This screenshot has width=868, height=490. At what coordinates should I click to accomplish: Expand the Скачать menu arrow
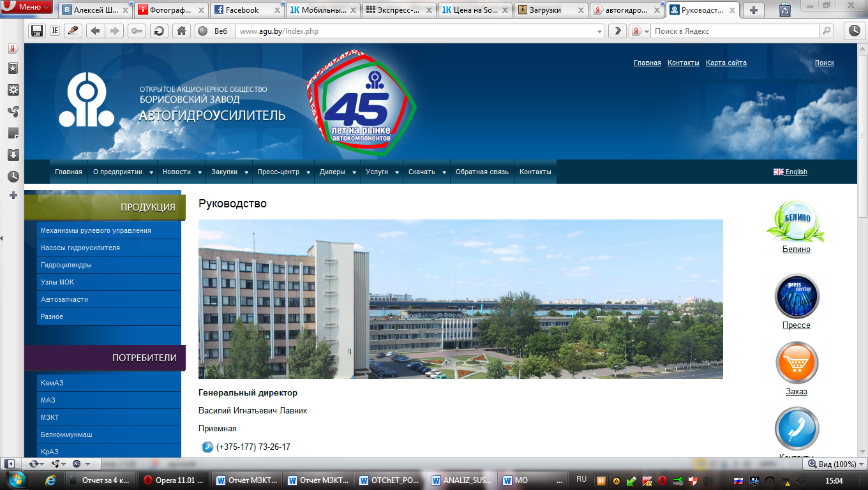click(444, 172)
